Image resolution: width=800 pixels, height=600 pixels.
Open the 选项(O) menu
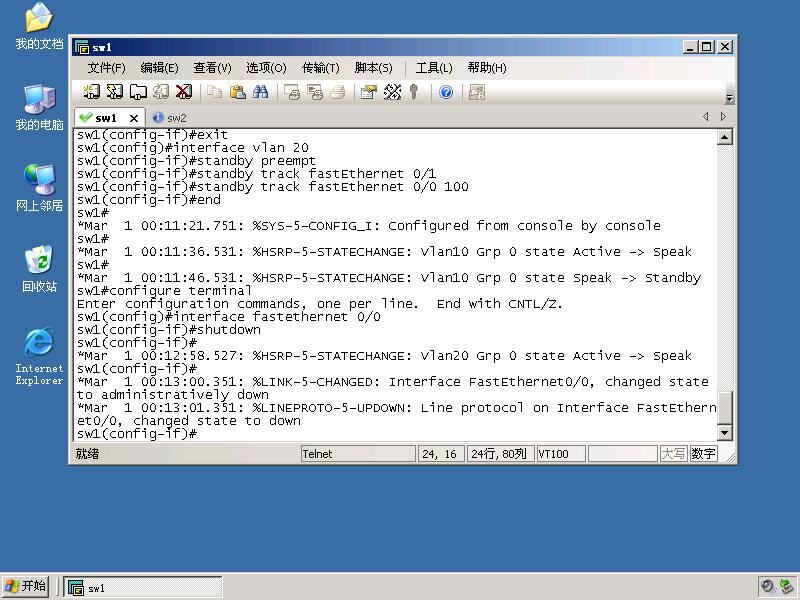[266, 68]
